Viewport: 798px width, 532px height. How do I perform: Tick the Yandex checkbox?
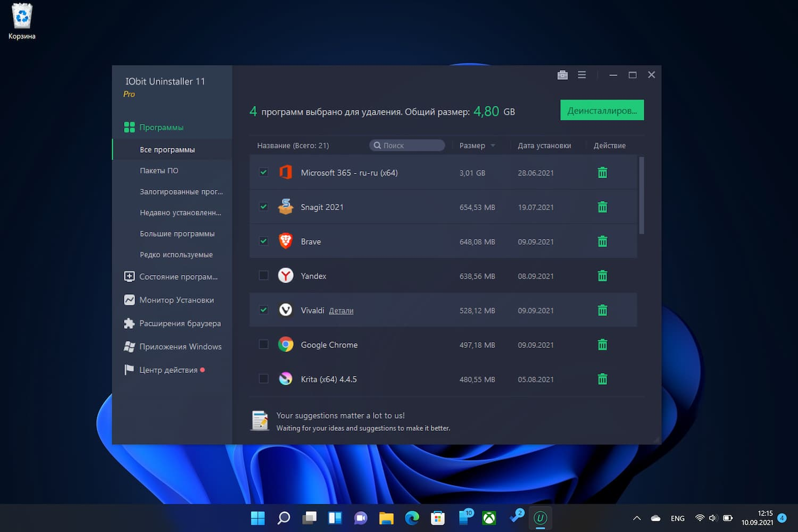click(x=263, y=276)
